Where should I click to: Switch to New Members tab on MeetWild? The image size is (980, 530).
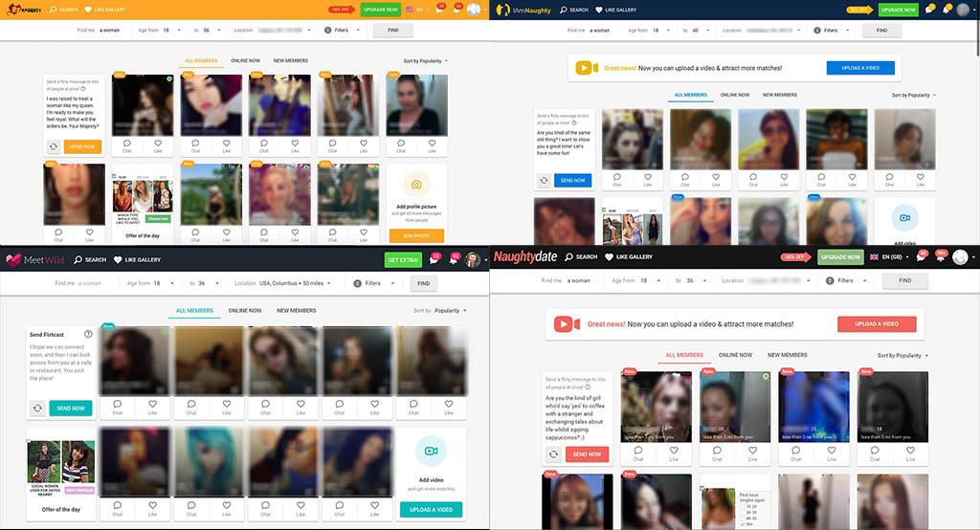(x=297, y=311)
